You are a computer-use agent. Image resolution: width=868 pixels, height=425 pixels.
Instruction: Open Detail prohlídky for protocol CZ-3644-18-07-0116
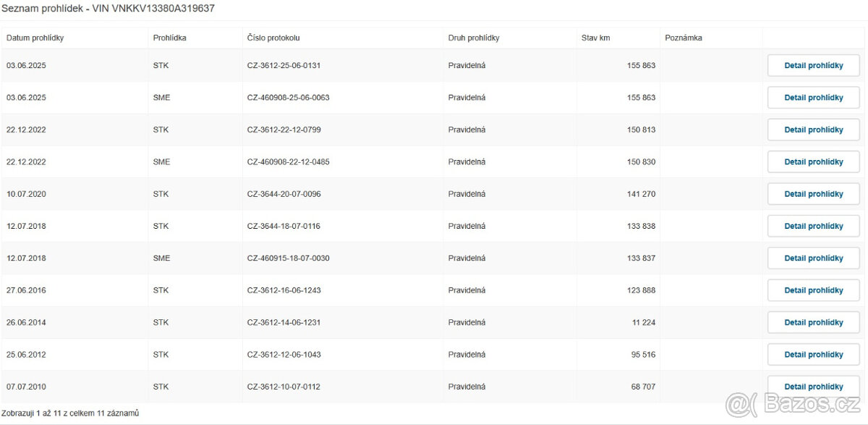click(813, 227)
